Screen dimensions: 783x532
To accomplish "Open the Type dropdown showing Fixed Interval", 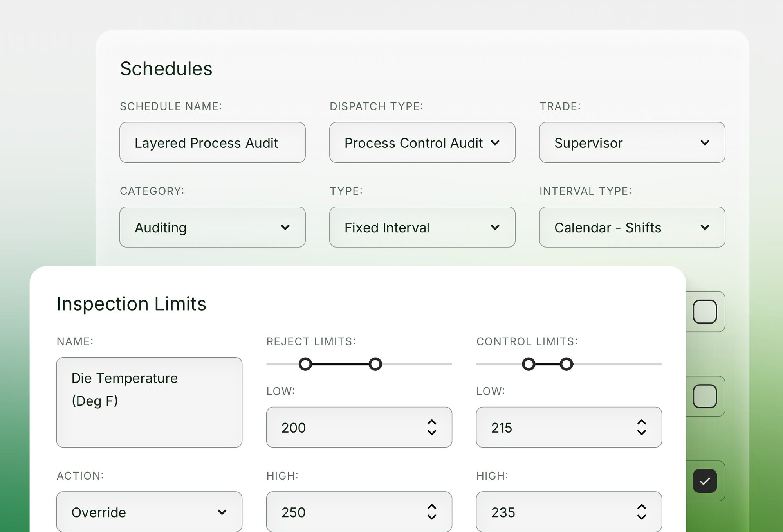I will [422, 227].
